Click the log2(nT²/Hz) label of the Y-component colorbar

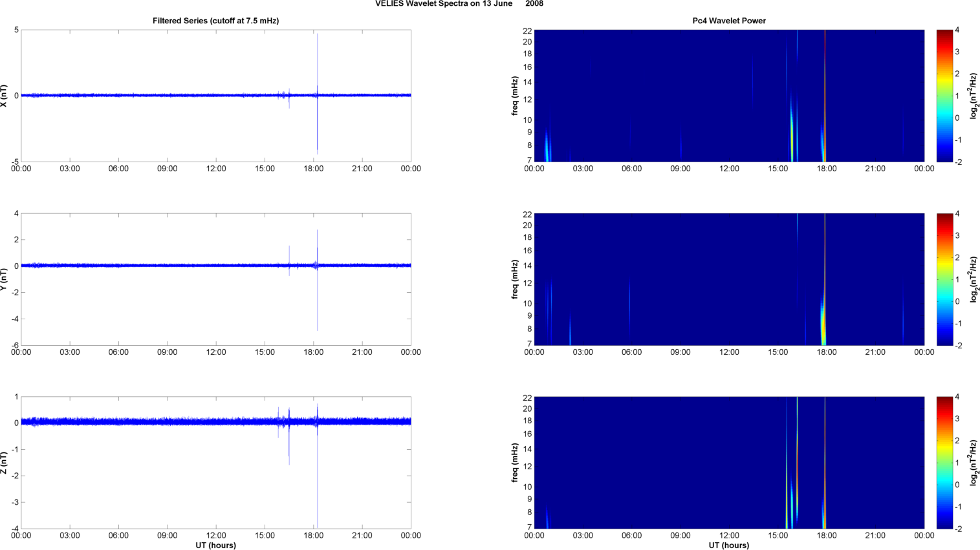(x=974, y=279)
